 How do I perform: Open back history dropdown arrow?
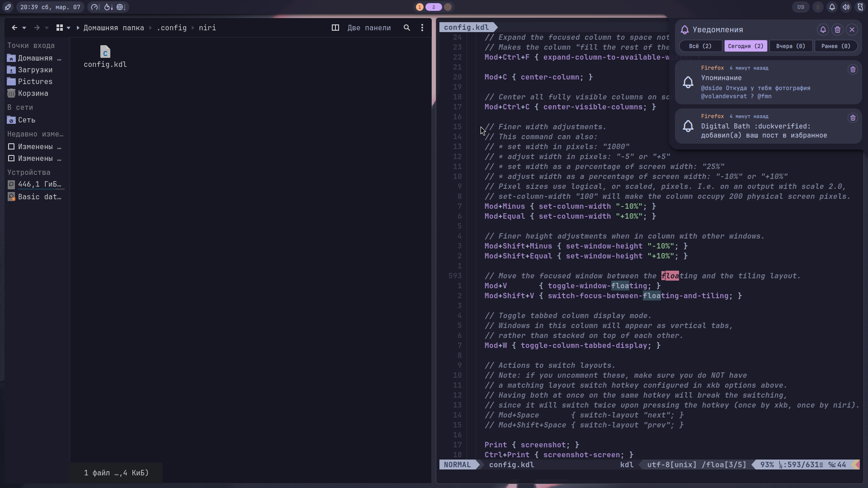[24, 28]
